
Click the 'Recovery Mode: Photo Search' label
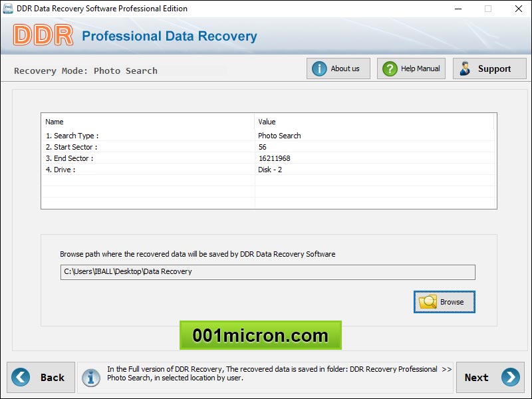pos(86,71)
